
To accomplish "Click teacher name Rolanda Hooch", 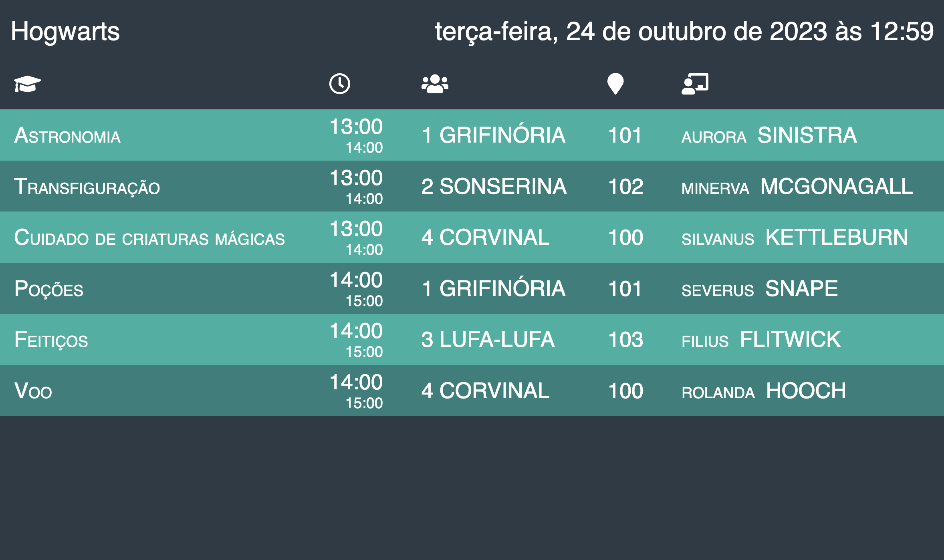I will (x=764, y=391).
